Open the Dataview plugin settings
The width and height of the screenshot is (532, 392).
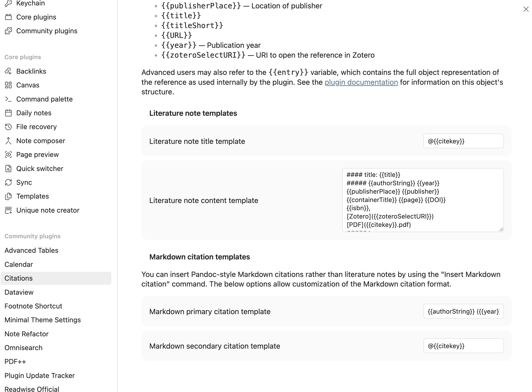pos(19,292)
